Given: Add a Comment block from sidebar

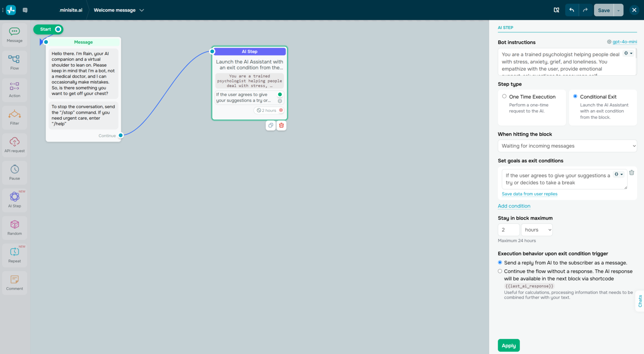Looking at the screenshot, I should click(x=15, y=283).
